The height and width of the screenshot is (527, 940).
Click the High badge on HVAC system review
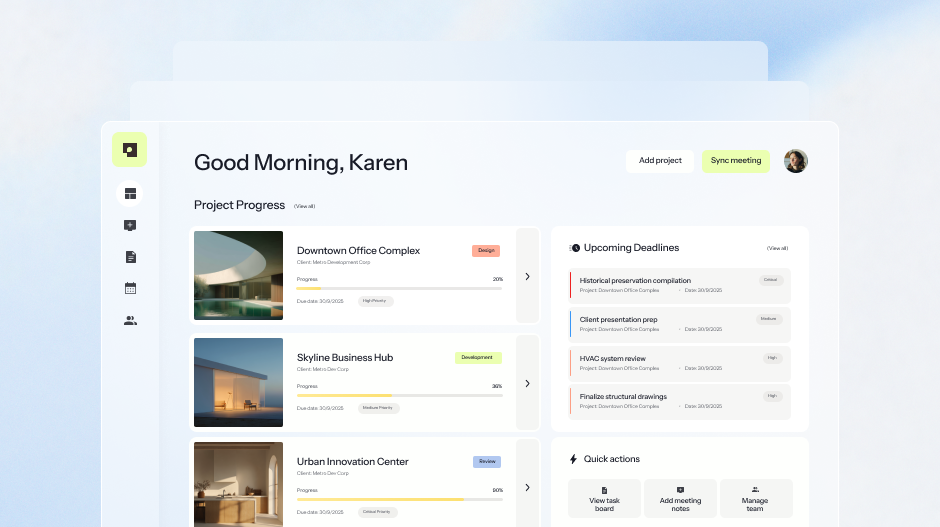pos(773,358)
